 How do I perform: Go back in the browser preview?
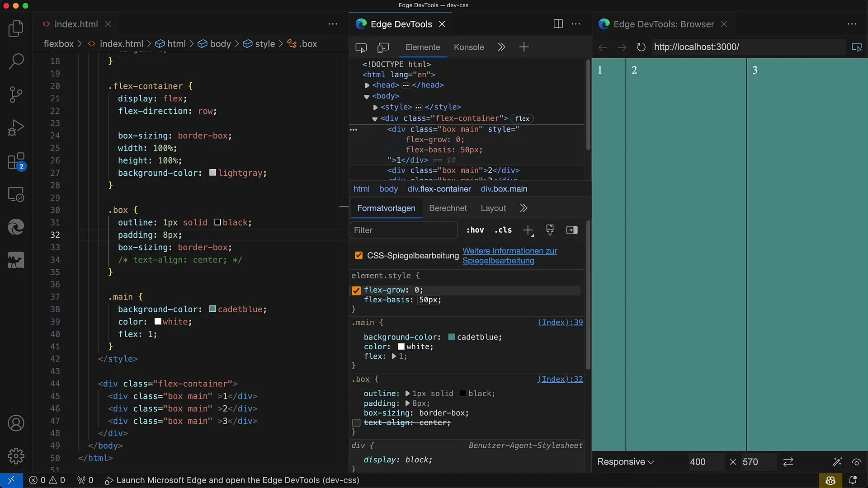click(x=603, y=47)
